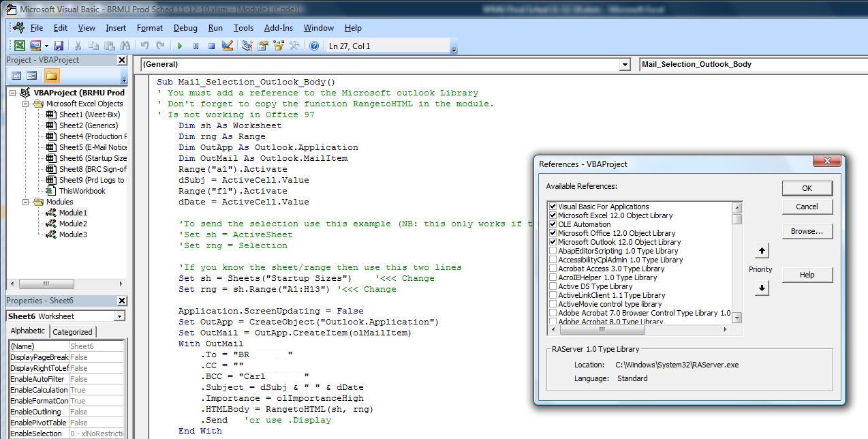Image resolution: width=868 pixels, height=439 pixels.
Task: Open the Debug menu
Action: point(185,28)
